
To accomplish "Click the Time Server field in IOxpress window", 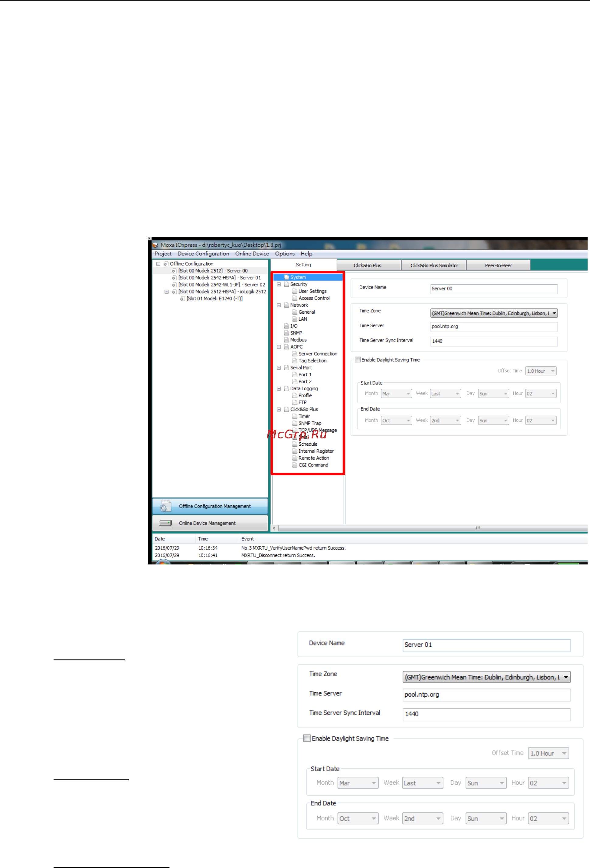I will (494, 326).
